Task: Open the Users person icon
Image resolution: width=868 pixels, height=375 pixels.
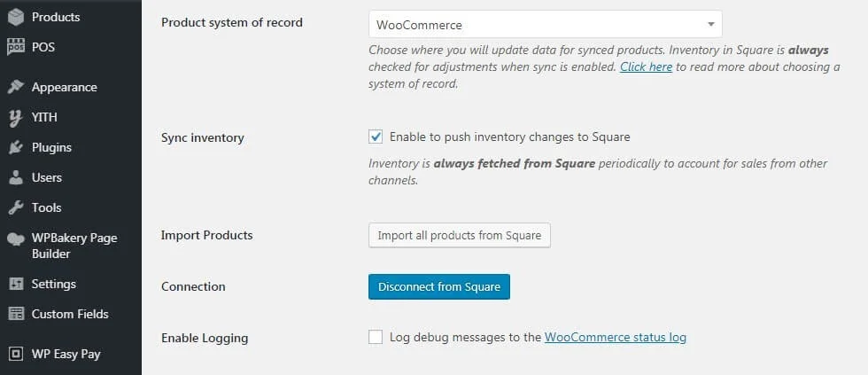Action: [16, 177]
